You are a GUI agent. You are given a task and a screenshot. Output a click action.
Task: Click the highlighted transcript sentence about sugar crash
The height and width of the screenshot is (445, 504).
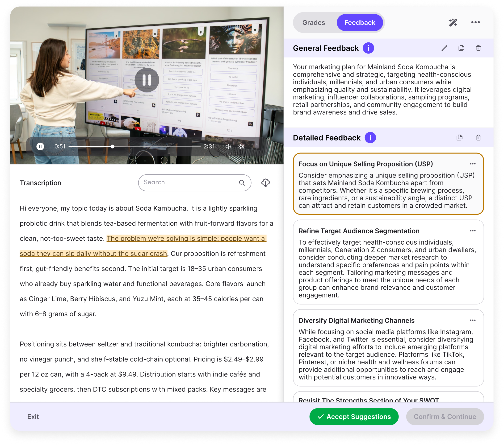(143, 246)
